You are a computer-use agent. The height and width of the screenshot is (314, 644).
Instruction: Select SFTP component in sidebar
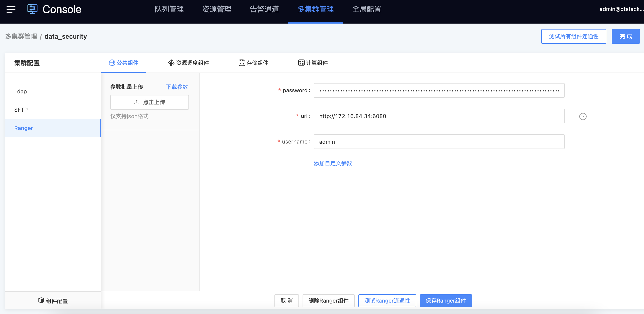click(x=53, y=110)
